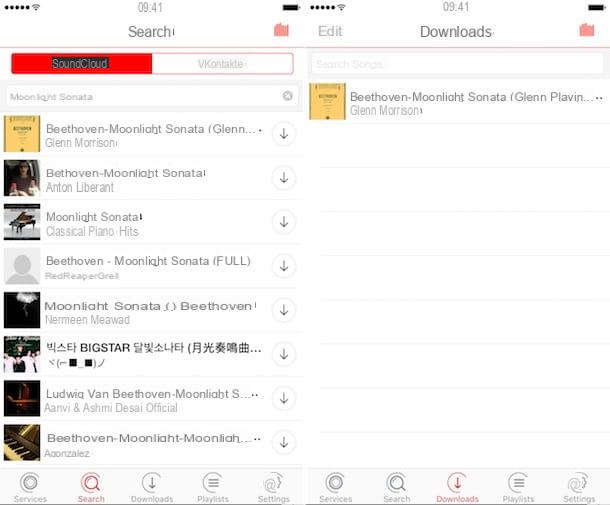610x505 pixels.
Task: Select Downloads tab on Downloads screen
Action: [458, 487]
